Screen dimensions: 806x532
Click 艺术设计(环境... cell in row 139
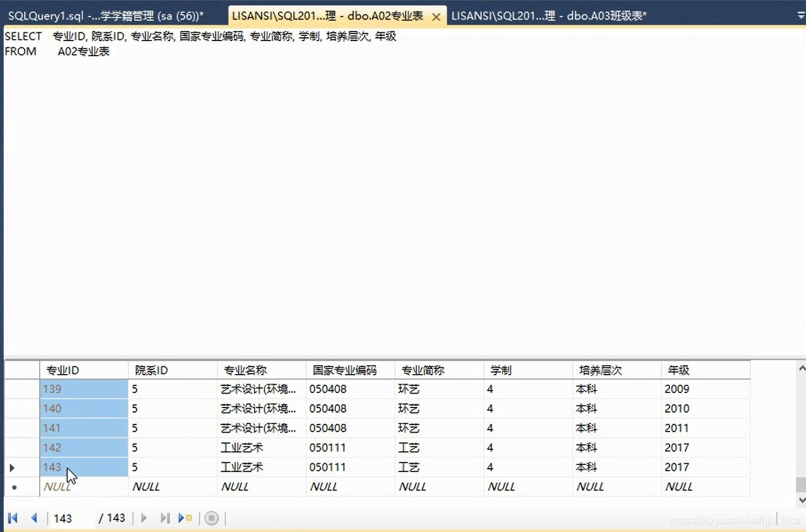point(262,389)
